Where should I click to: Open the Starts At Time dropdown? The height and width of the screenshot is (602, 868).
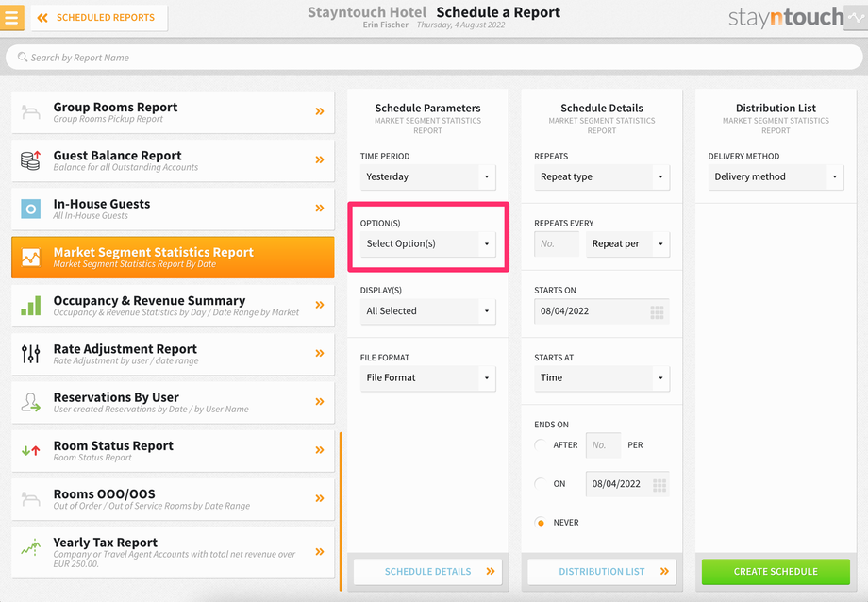(x=602, y=377)
